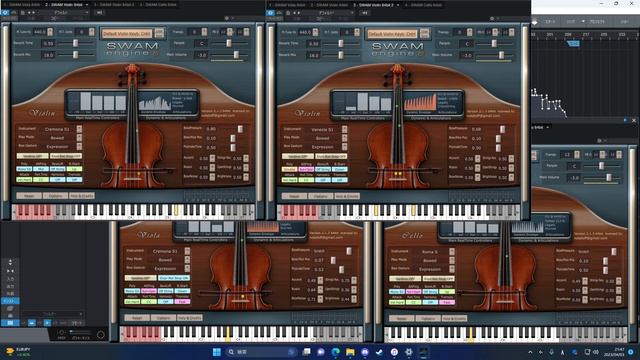This screenshot has width=640, height=360.
Task: Open the Chat icon on taskbar
Action: [x=321, y=352]
